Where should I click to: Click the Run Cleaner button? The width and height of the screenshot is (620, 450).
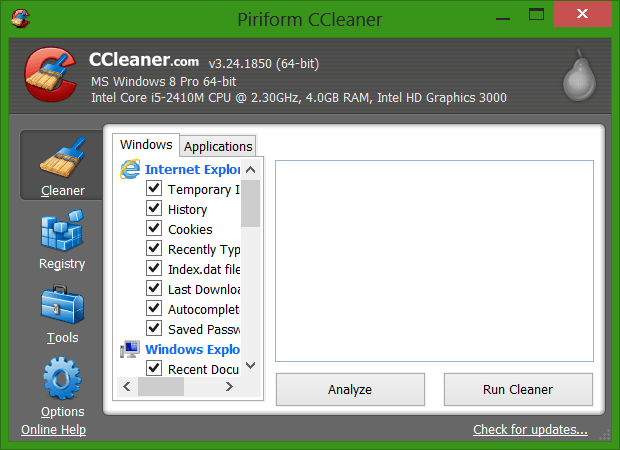tap(518, 389)
